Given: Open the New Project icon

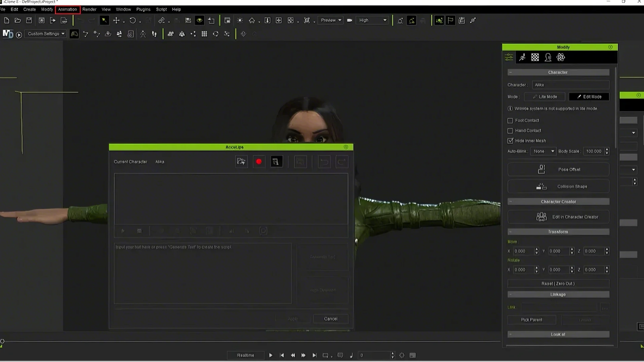Looking at the screenshot, I should pyautogui.click(x=7, y=20).
